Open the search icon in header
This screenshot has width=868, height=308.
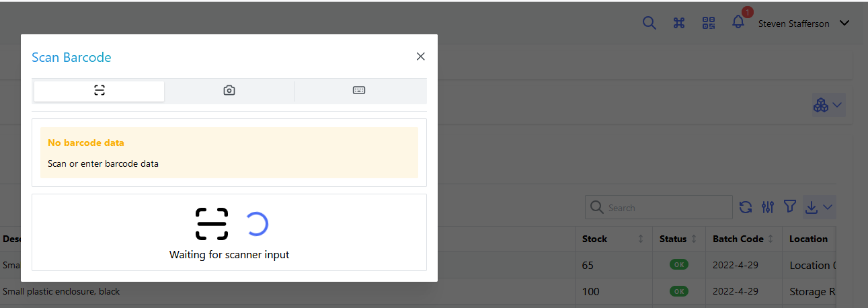(649, 23)
